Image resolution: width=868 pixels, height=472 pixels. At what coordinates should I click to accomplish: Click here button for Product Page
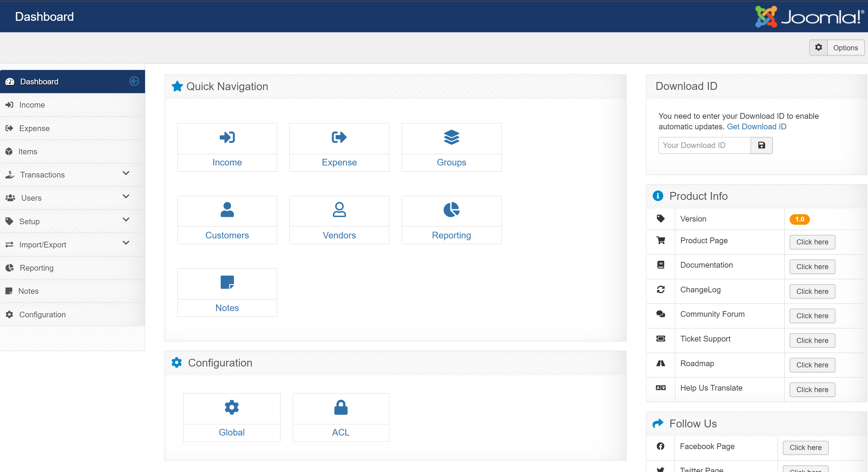(812, 242)
